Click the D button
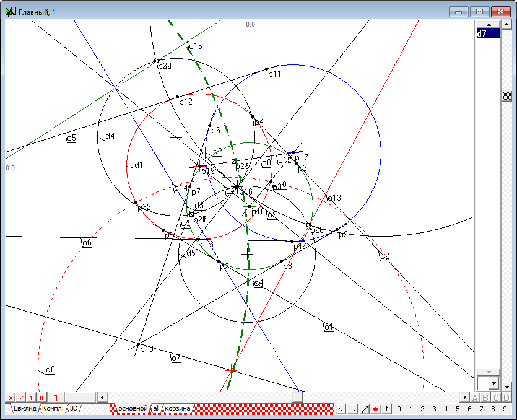Screen dimensions: 517x420 coord(506,398)
